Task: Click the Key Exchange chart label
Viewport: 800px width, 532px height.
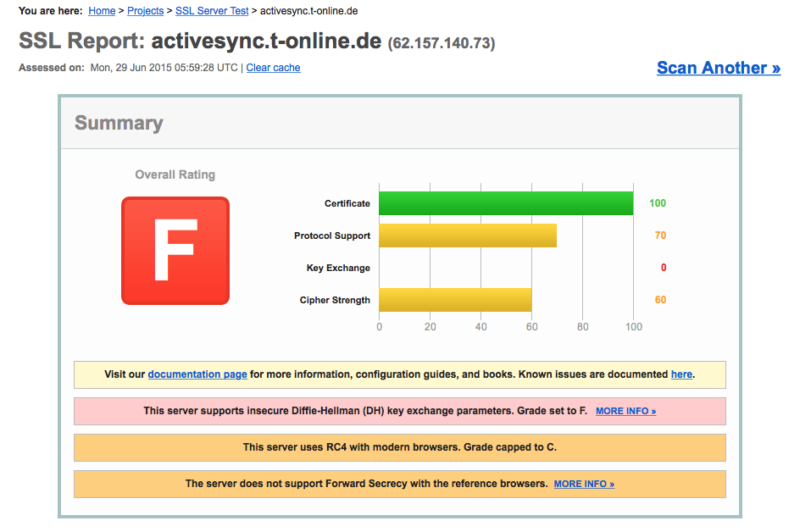Action: 338,268
